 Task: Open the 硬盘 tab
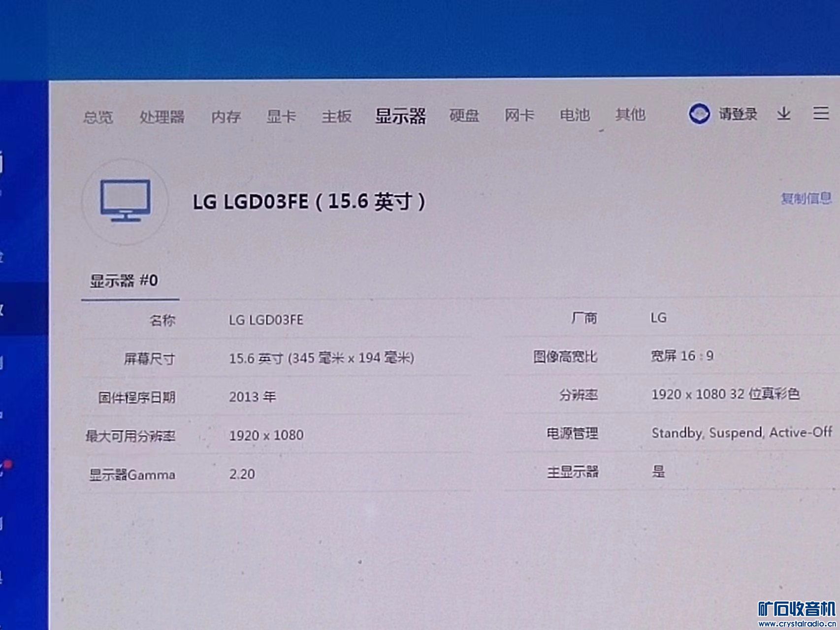(464, 116)
